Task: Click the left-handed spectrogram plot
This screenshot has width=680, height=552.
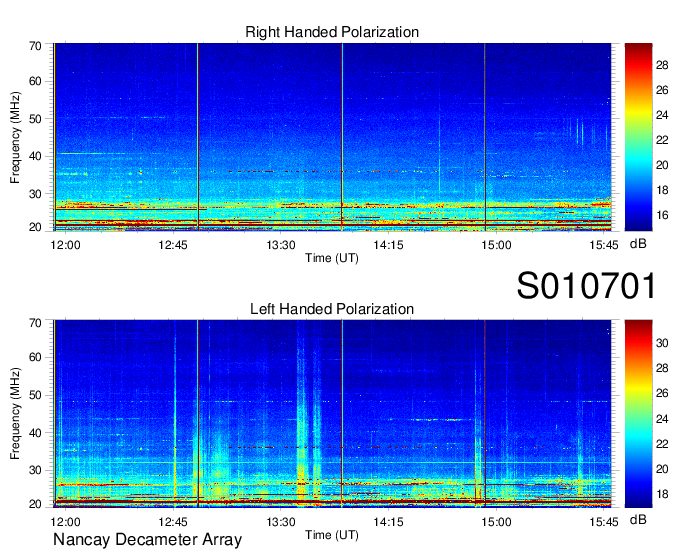Action: [333, 414]
